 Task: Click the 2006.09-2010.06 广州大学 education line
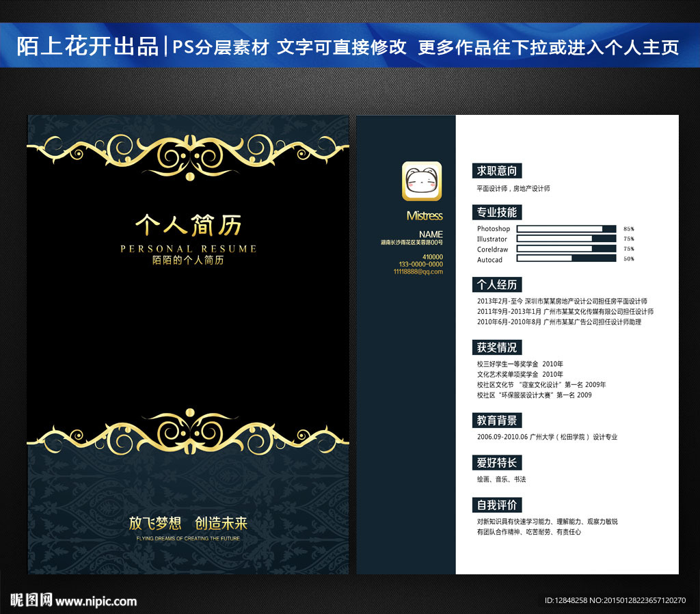coord(548,437)
